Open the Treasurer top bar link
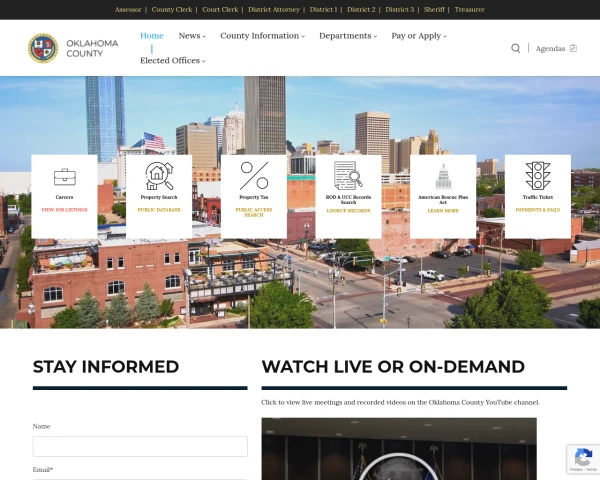600x480 pixels. (x=470, y=10)
